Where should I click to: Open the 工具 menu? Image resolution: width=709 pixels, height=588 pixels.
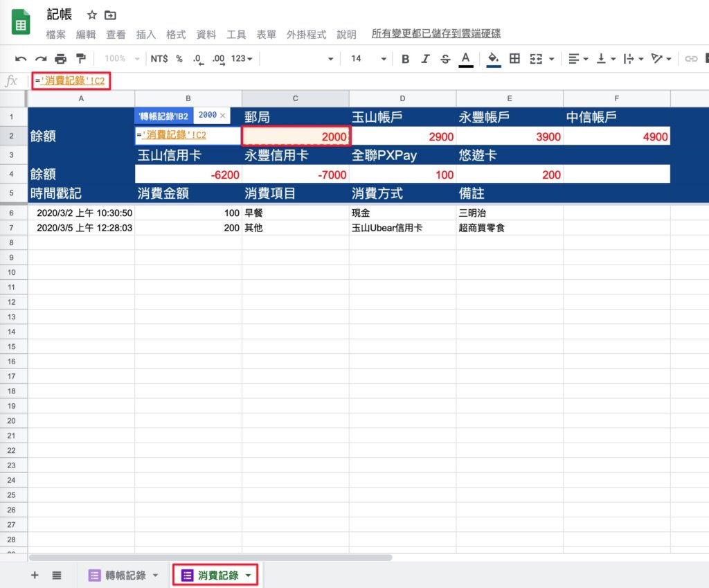click(x=236, y=35)
